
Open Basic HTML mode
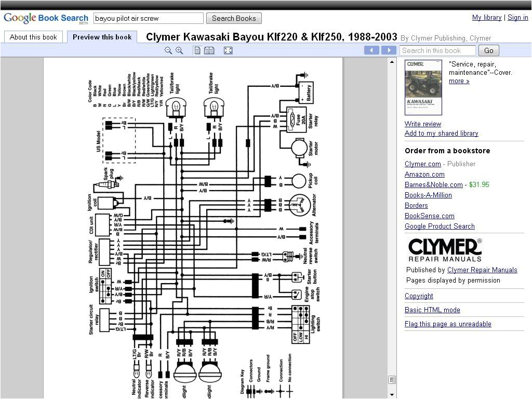coord(432,310)
